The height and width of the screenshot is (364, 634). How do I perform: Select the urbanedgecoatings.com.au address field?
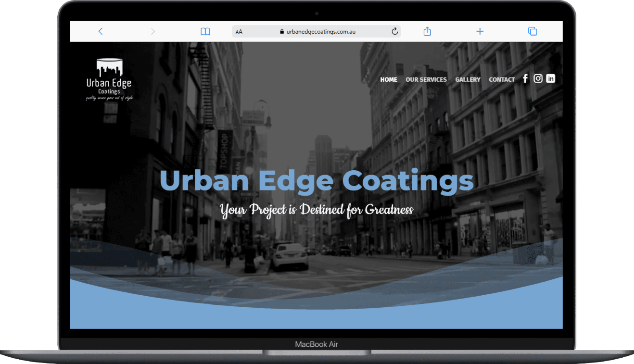pos(321,32)
